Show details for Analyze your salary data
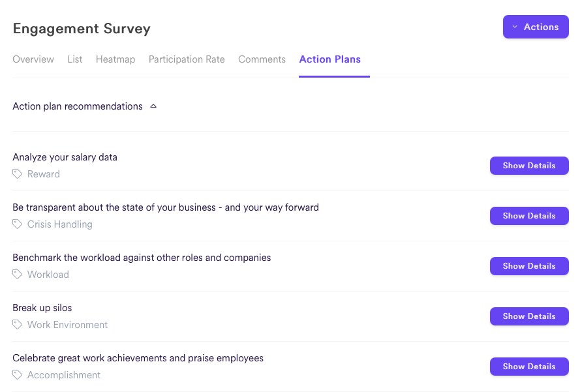This screenshot has height=392, width=580. click(x=529, y=166)
